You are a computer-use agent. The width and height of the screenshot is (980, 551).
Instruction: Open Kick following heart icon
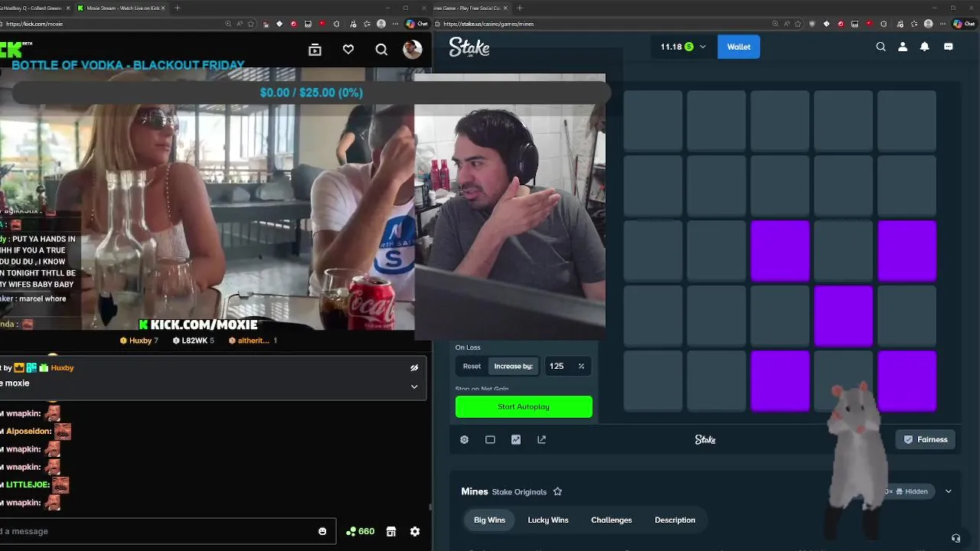pyautogui.click(x=348, y=50)
